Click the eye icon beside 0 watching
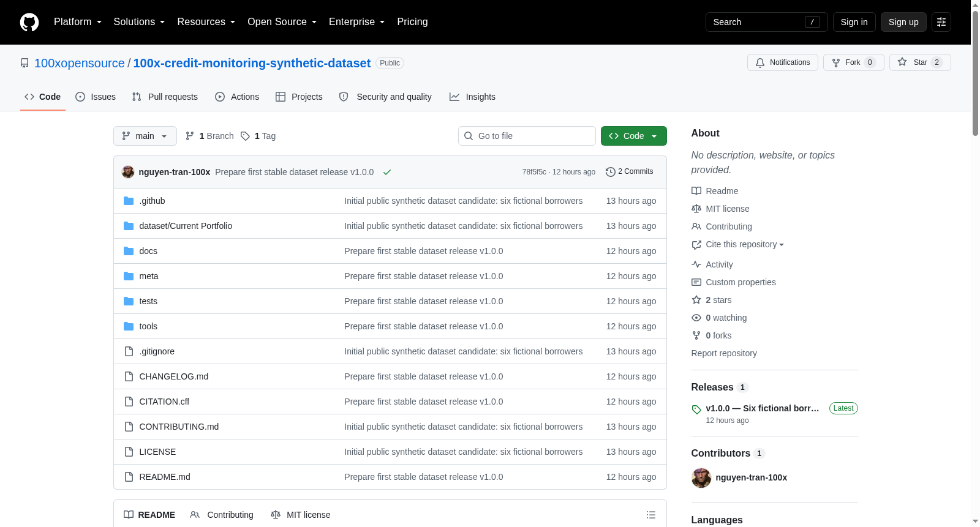The height and width of the screenshot is (527, 980). click(696, 318)
